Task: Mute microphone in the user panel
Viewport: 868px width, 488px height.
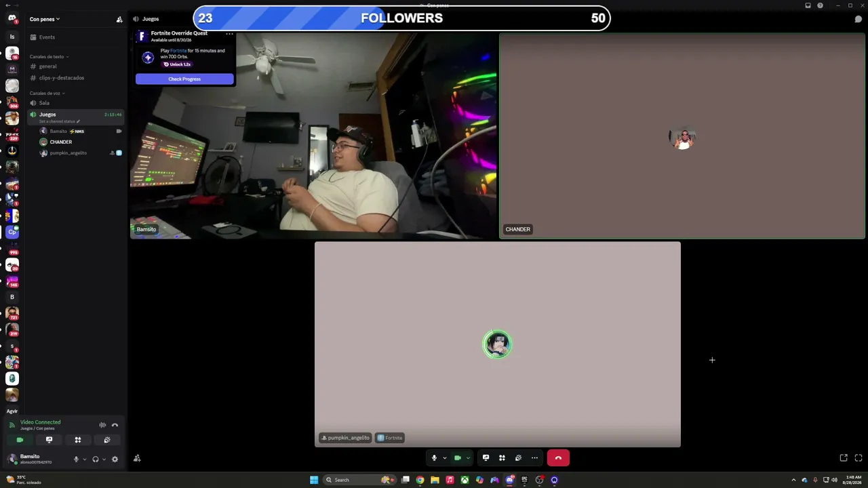Action: 76,459
